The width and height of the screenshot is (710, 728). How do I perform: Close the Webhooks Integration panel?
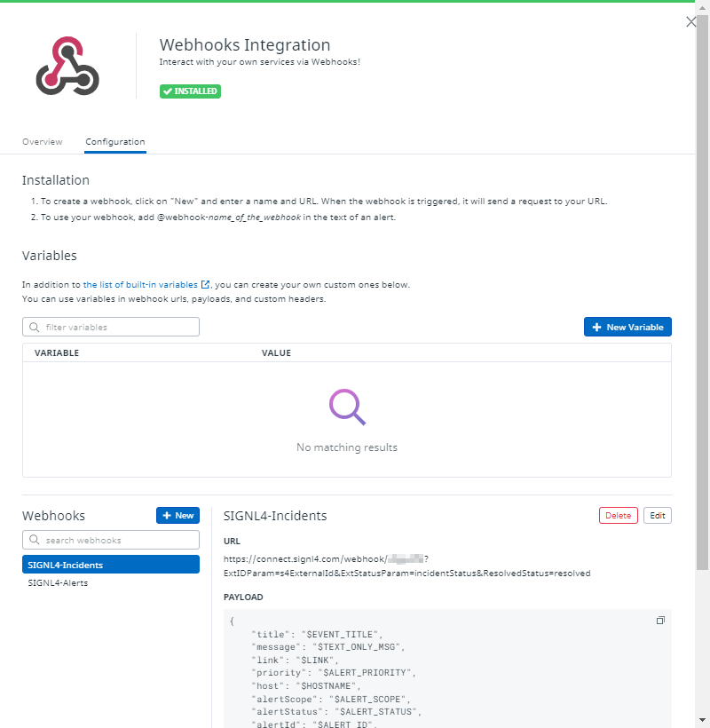click(x=690, y=22)
